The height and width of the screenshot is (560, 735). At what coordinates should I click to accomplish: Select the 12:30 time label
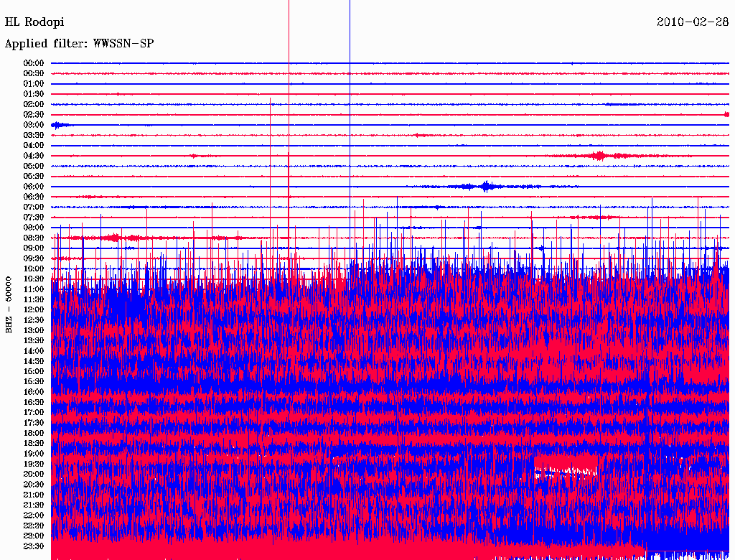click(x=34, y=320)
